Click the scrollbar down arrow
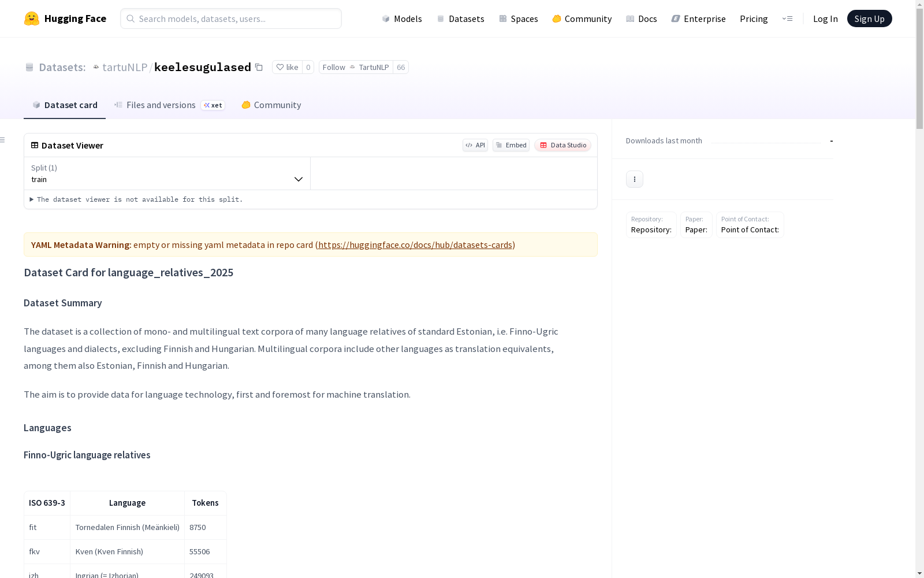The width and height of the screenshot is (924, 578). click(x=919, y=573)
